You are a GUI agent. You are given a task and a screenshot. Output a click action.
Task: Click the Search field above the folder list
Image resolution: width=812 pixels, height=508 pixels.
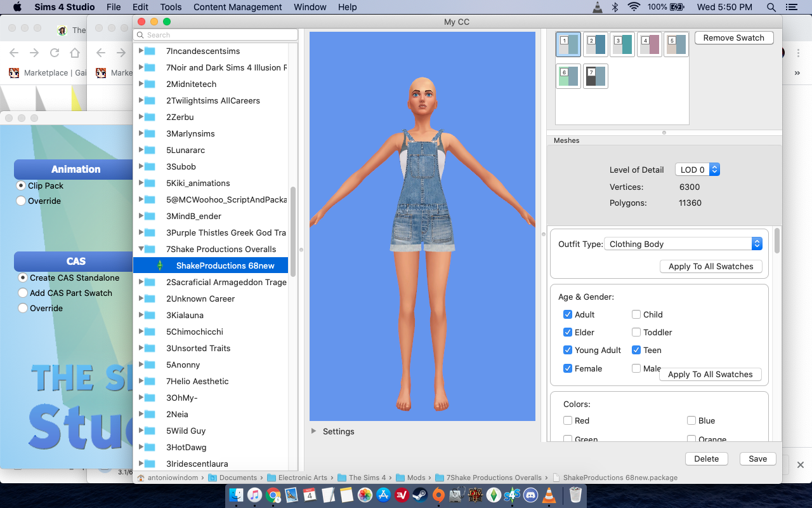[216, 35]
